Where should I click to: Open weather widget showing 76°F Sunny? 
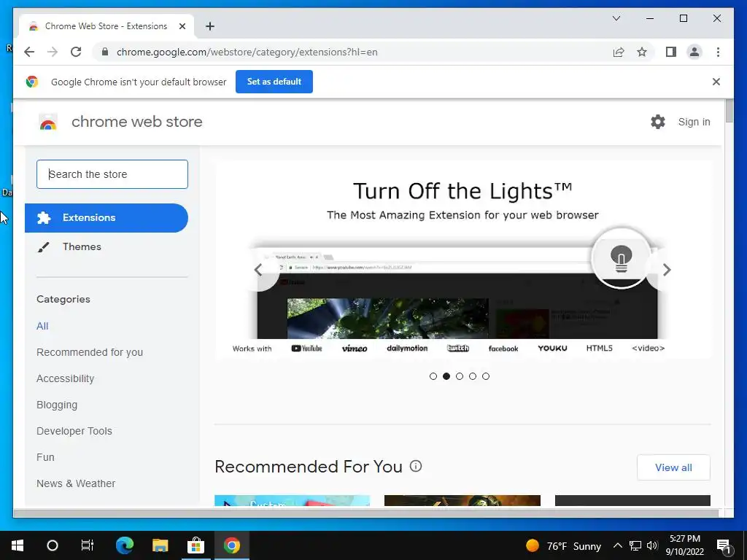[563, 545]
